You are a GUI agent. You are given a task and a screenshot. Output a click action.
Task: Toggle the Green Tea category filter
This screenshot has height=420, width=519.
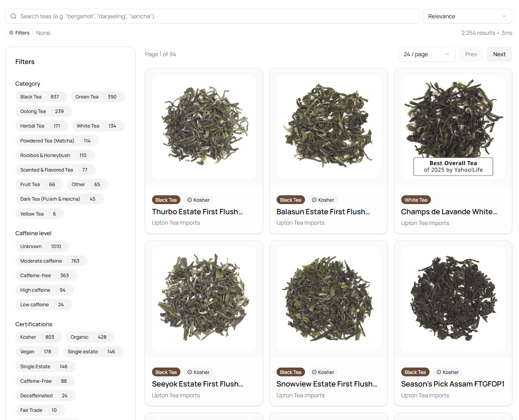tap(97, 96)
